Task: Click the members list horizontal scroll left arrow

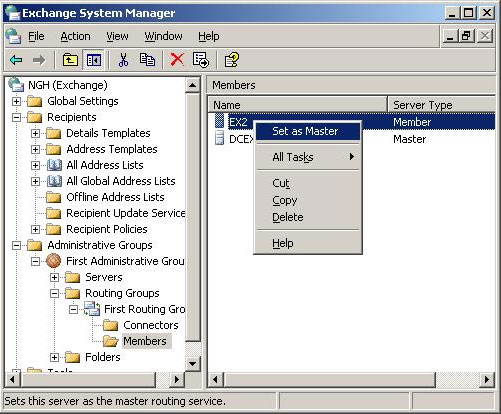Action: (x=215, y=379)
